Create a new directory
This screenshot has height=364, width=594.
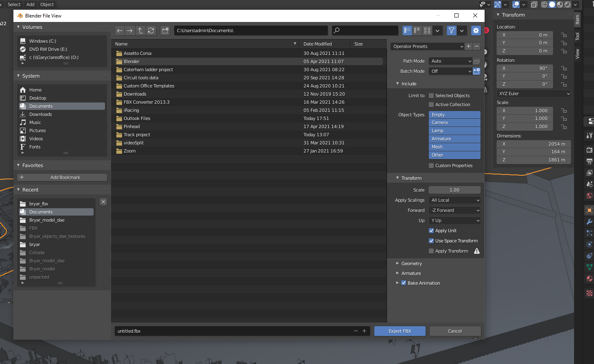tap(165, 31)
